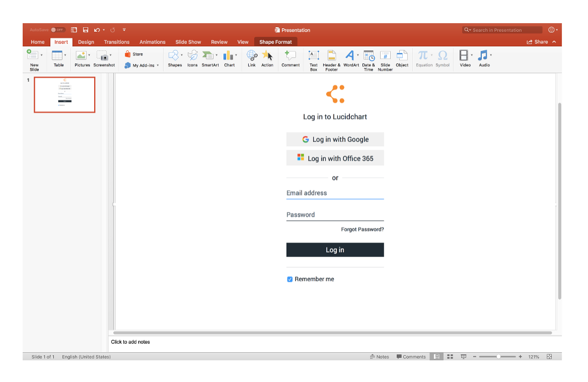Open the Animations tab
The width and height of the screenshot is (588, 382).
point(152,42)
